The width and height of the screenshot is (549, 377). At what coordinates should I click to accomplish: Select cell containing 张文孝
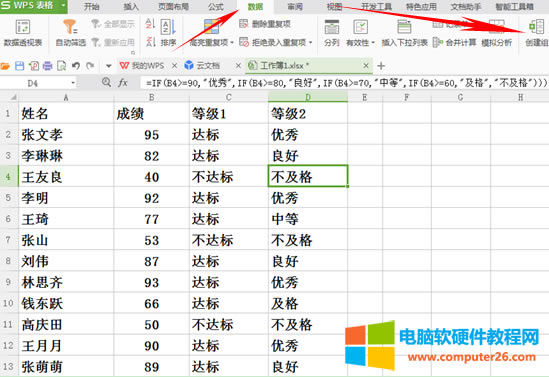(66, 134)
